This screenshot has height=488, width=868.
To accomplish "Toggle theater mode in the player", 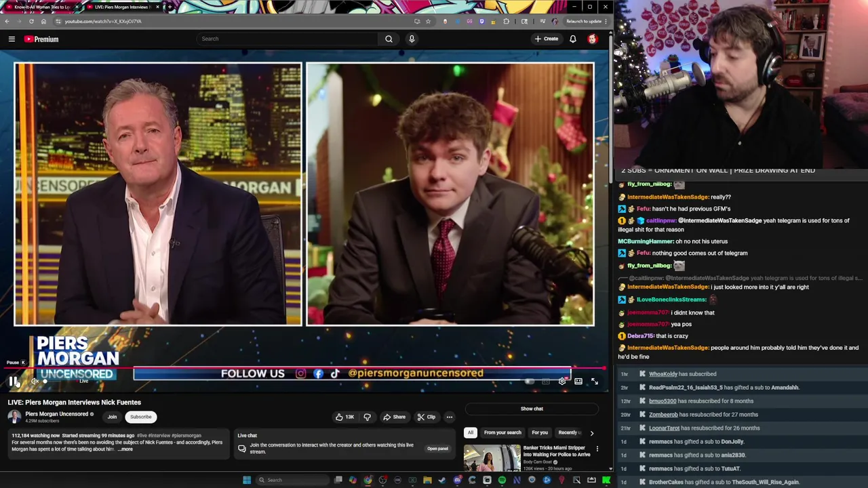I will [x=578, y=382].
